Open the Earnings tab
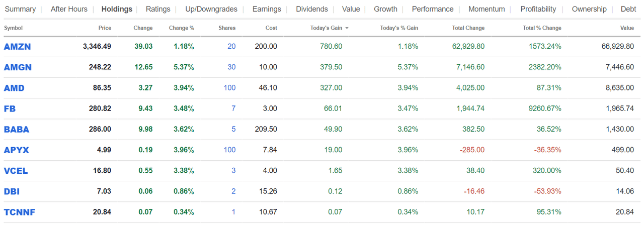 (267, 9)
